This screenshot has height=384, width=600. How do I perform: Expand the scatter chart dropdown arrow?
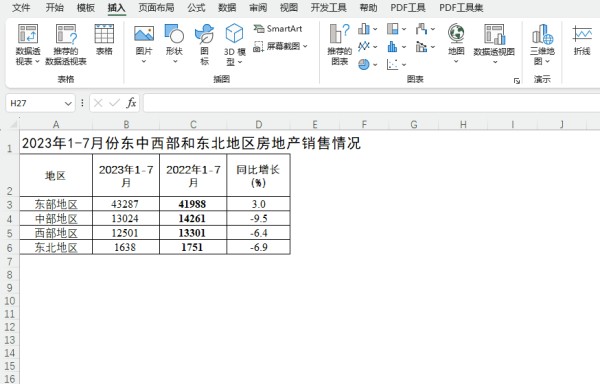(404, 64)
